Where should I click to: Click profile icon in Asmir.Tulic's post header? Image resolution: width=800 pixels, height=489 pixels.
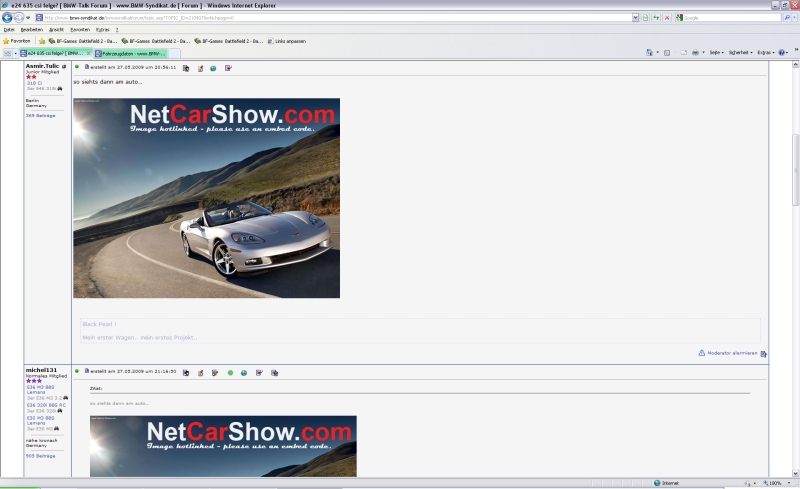[186, 68]
